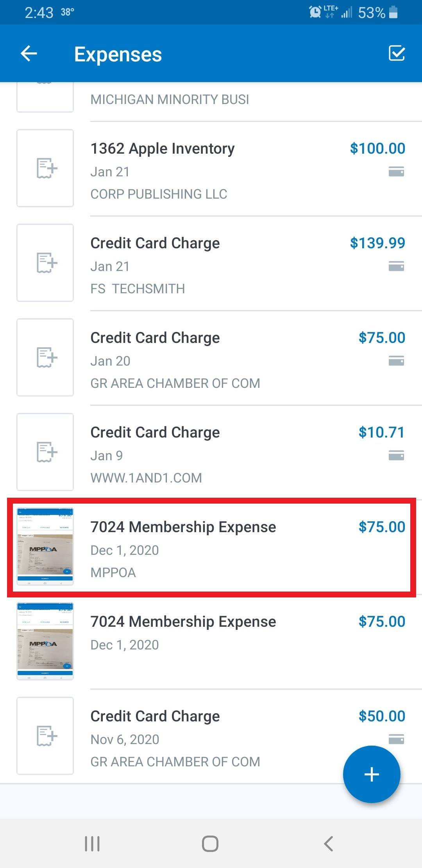Tap credit card icon under $139.99

(x=396, y=267)
